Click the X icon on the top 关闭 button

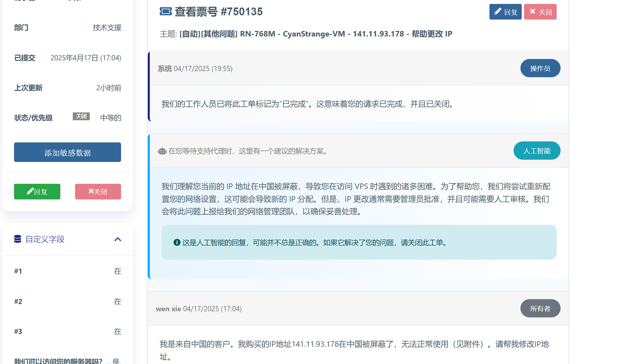(533, 11)
